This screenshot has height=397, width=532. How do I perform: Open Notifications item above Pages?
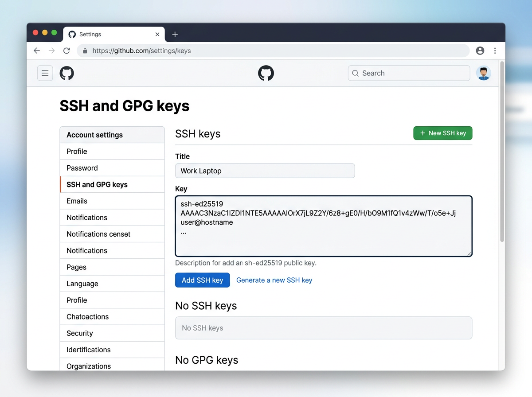112,250
